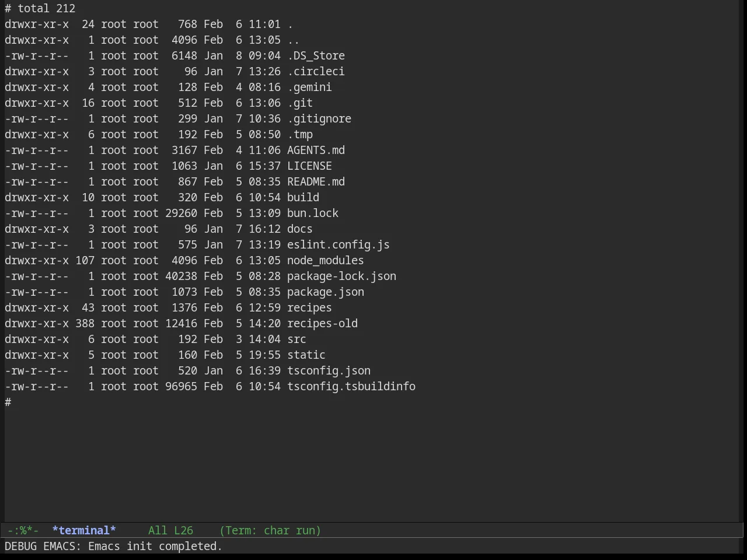Click the size value 6148
Screen dimensions: 747x560
184,55
